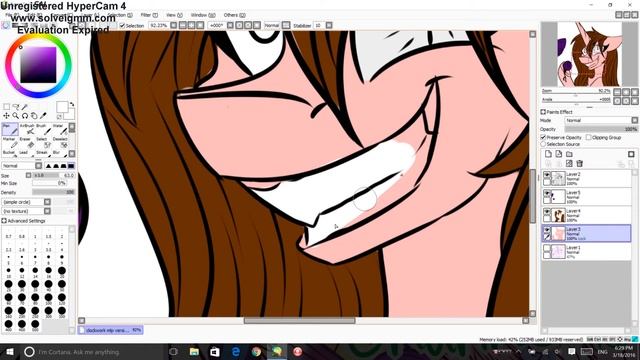Open the Others menu
The width and height of the screenshot is (640, 360).
[x=234, y=15]
